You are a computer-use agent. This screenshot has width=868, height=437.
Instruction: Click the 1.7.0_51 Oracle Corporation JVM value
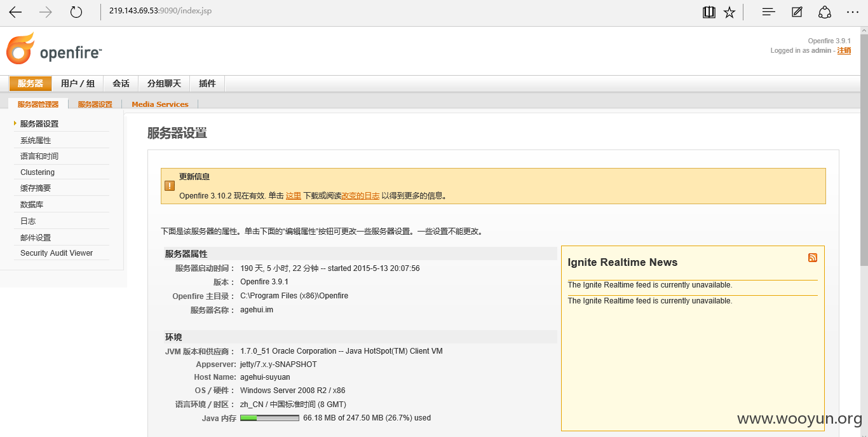[x=341, y=351]
